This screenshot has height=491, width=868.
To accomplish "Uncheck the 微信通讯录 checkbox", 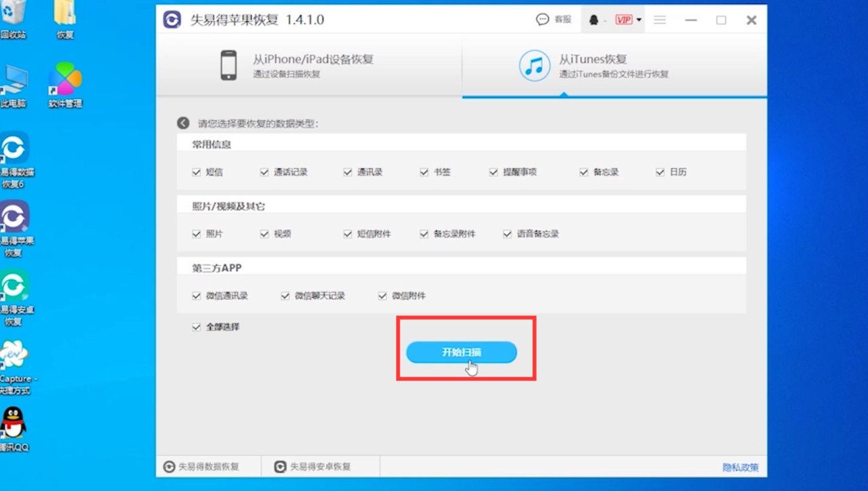I will [197, 296].
